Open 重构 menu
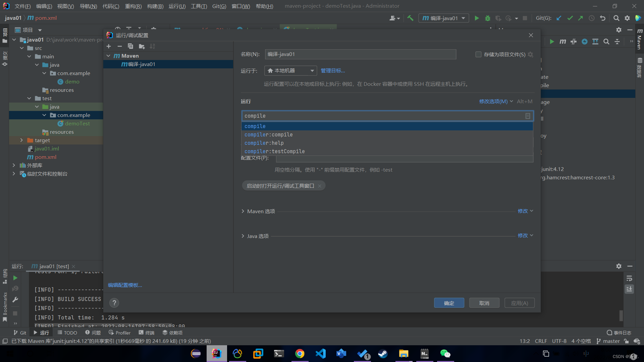Viewport: 644px width, 362px height. [133, 6]
